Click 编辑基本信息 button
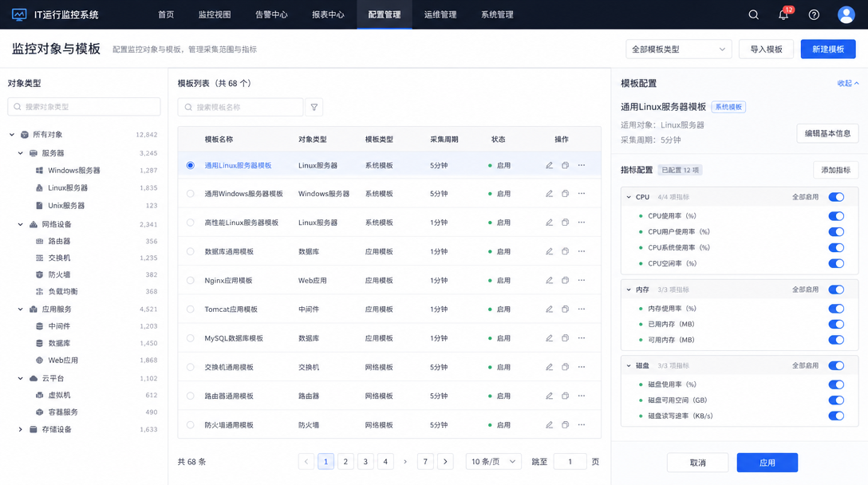This screenshot has height=485, width=868. 827,133
